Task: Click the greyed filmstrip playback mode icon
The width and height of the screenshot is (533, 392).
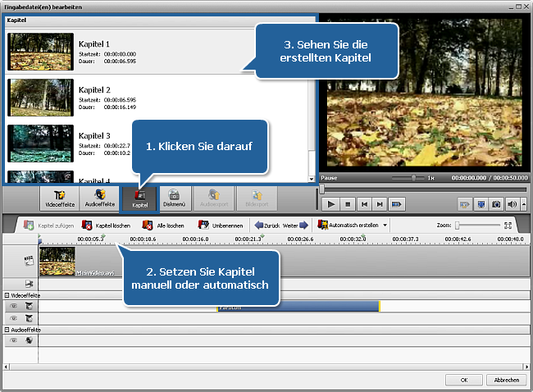Action: click(x=465, y=204)
